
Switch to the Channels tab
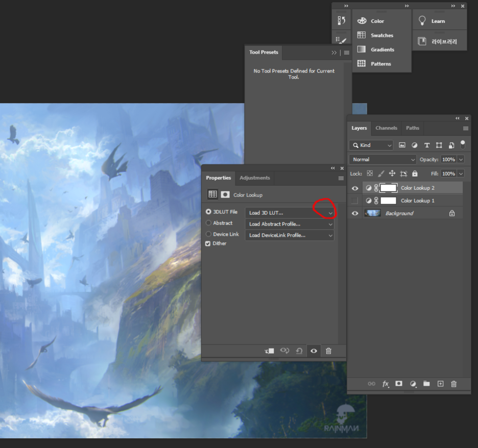click(x=386, y=128)
